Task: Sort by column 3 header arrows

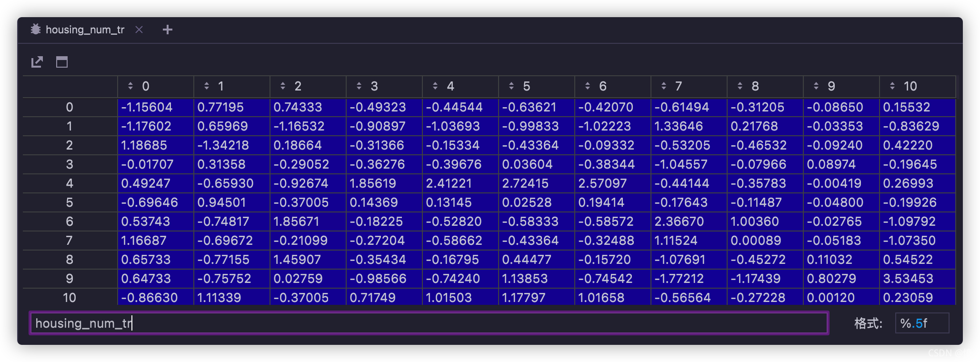Action: click(359, 86)
